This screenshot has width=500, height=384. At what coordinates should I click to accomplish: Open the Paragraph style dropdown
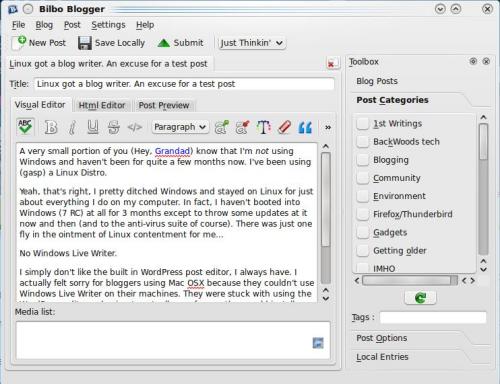point(180,127)
